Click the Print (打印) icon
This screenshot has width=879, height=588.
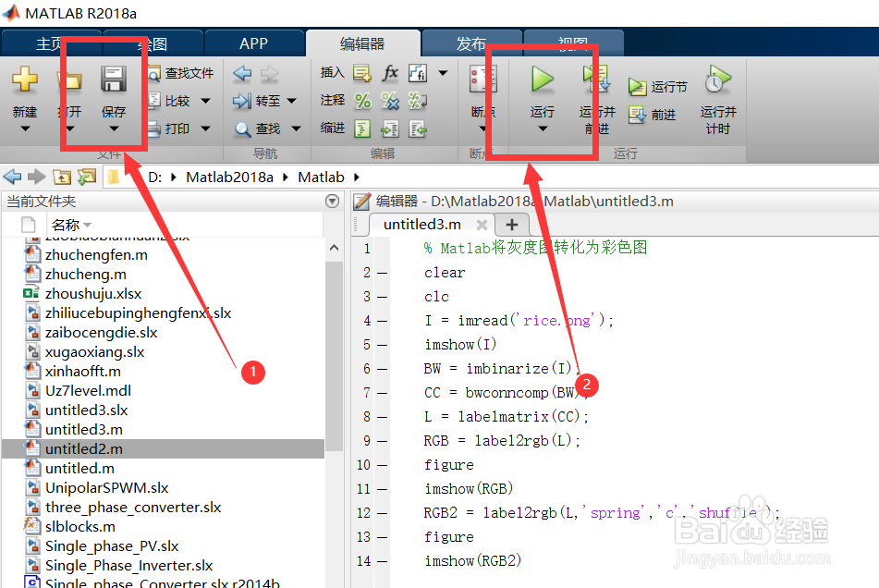(x=154, y=129)
